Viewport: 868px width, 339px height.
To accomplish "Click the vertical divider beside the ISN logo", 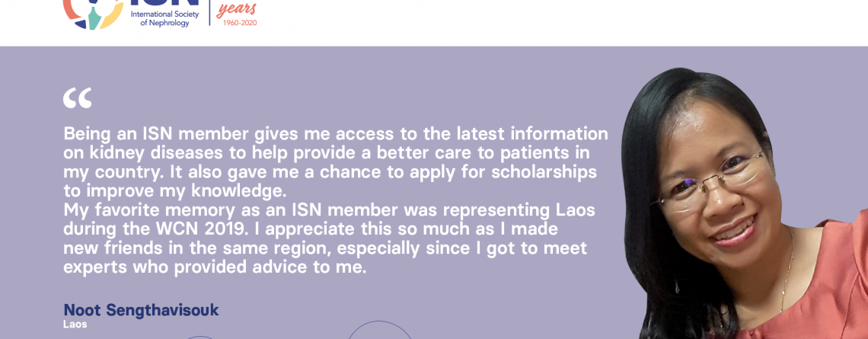I will 209,11.
